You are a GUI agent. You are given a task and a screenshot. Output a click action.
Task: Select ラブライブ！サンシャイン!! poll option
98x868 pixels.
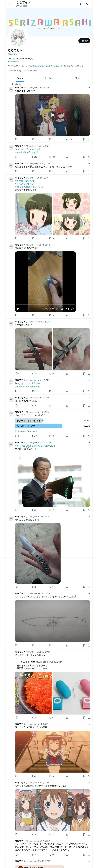coord(52,421)
